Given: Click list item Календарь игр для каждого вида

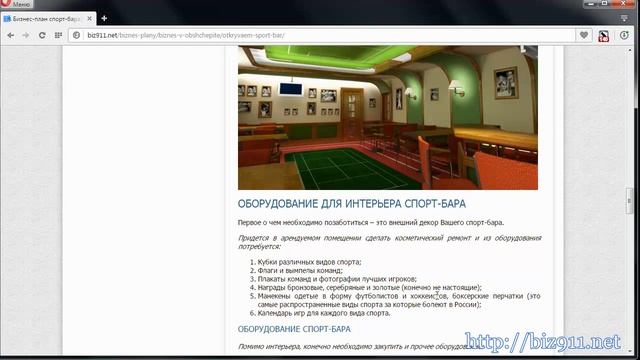Looking at the screenshot, I should pyautogui.click(x=324, y=313).
